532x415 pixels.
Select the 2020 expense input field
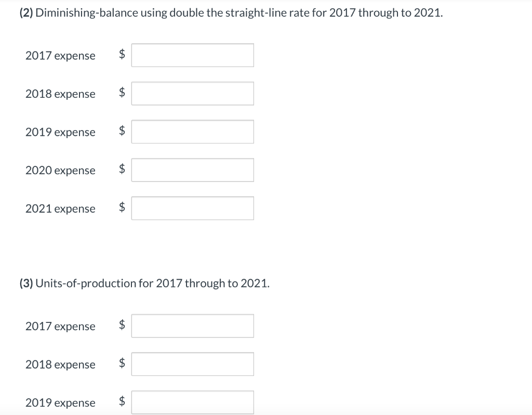coord(192,170)
